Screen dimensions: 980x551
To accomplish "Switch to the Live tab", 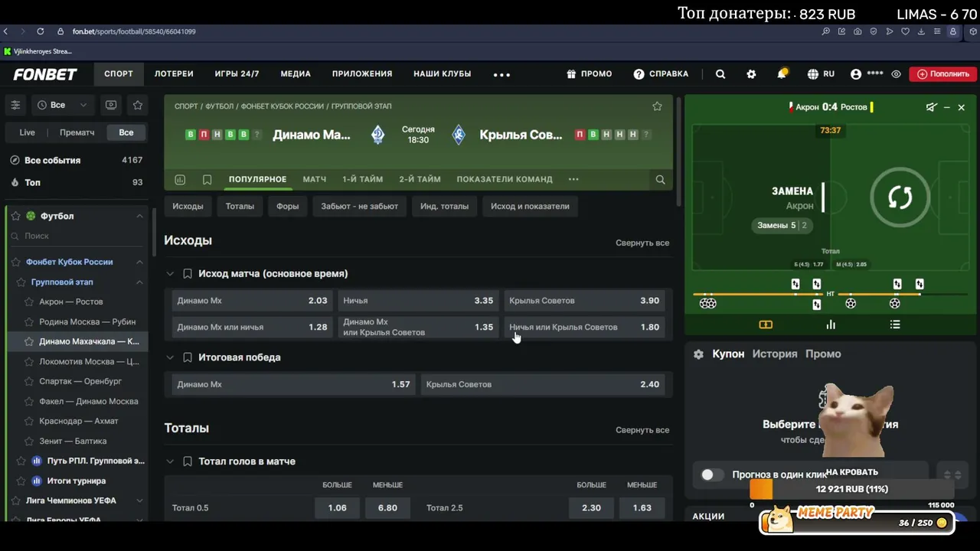I will pyautogui.click(x=27, y=132).
